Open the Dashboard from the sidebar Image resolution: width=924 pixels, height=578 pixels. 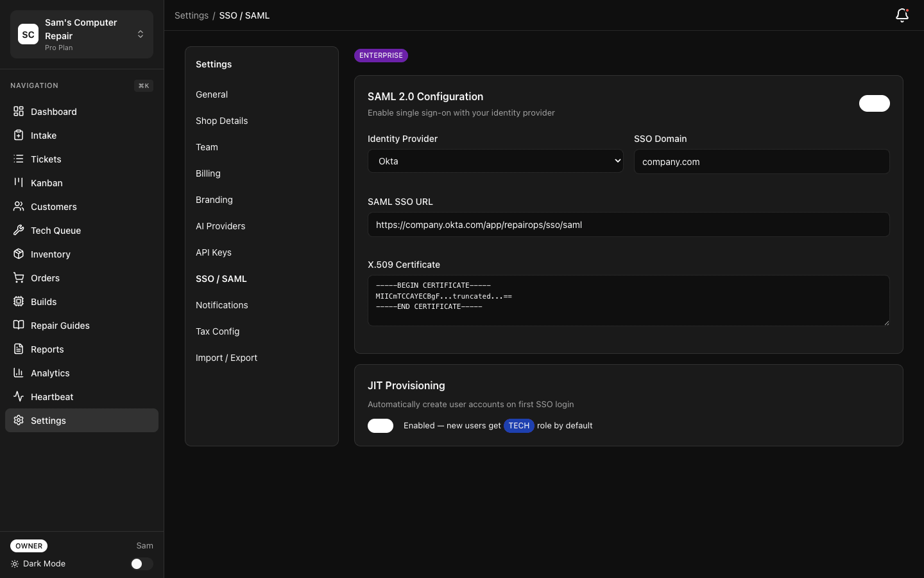54,112
